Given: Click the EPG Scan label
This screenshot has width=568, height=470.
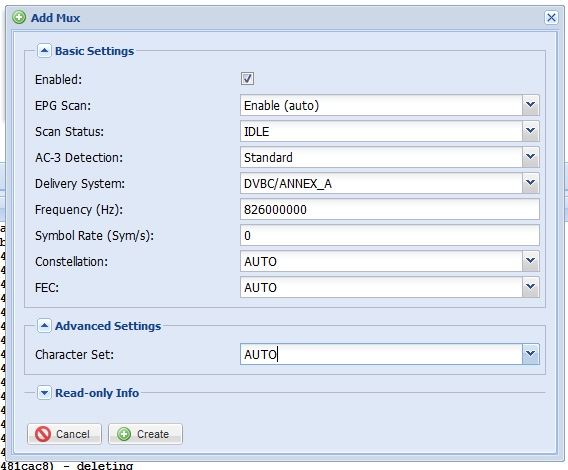Looking at the screenshot, I should (x=63, y=105).
